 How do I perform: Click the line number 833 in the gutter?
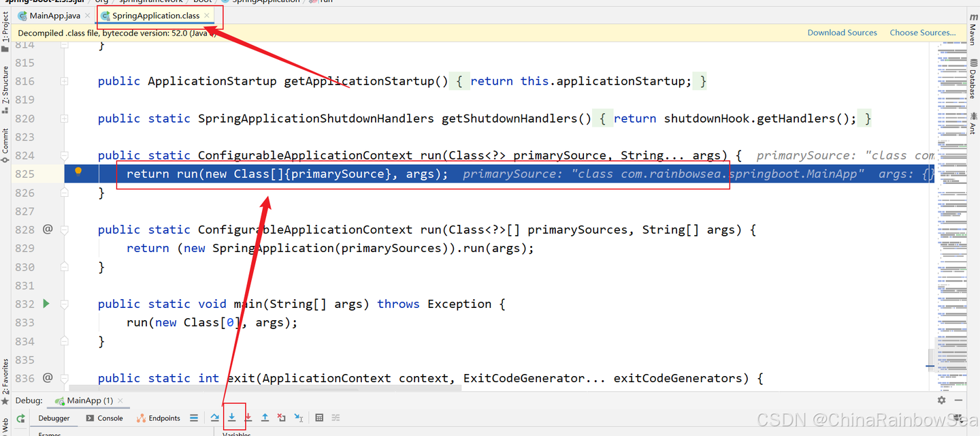point(24,322)
